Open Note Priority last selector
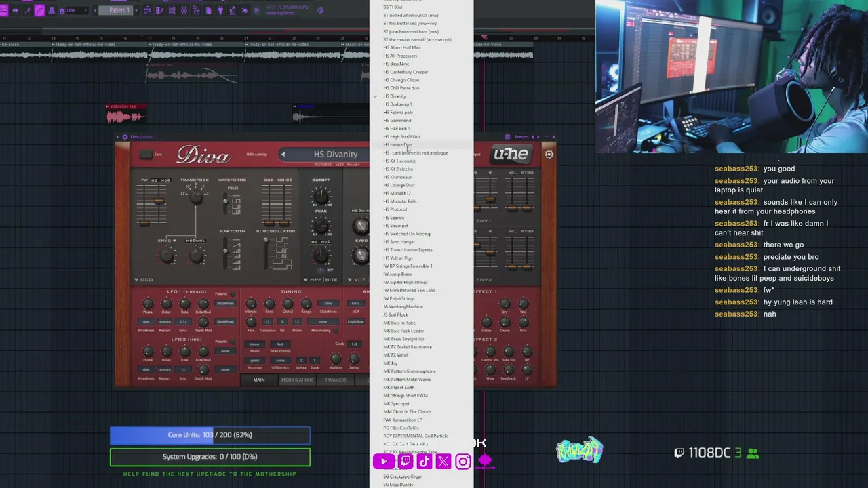 click(x=280, y=344)
